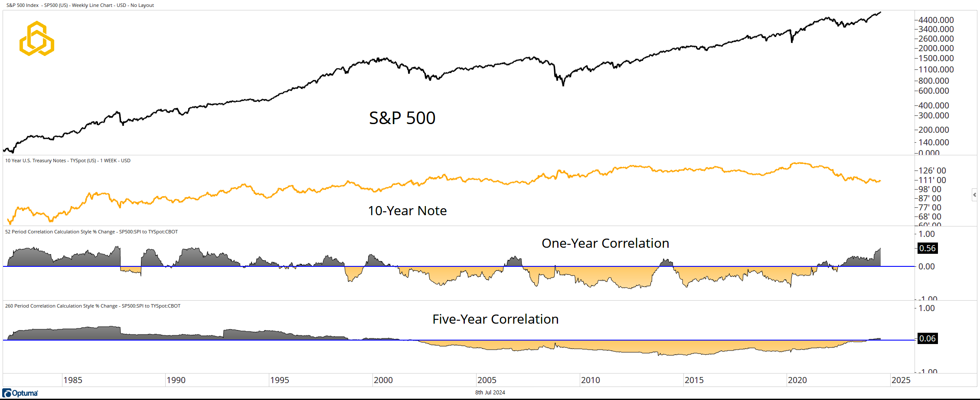
Task: Click the 2000 mark on time axis
Action: click(x=383, y=380)
